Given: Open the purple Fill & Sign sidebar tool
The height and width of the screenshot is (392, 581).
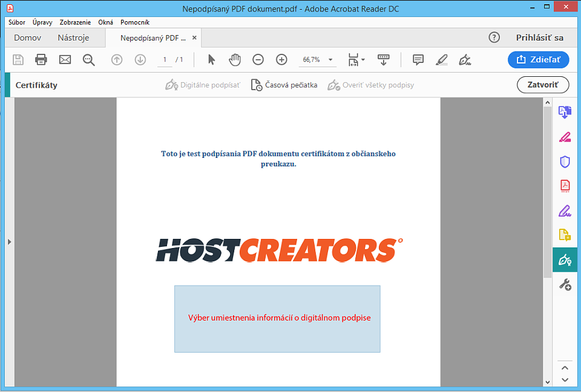Looking at the screenshot, I should 565,211.
